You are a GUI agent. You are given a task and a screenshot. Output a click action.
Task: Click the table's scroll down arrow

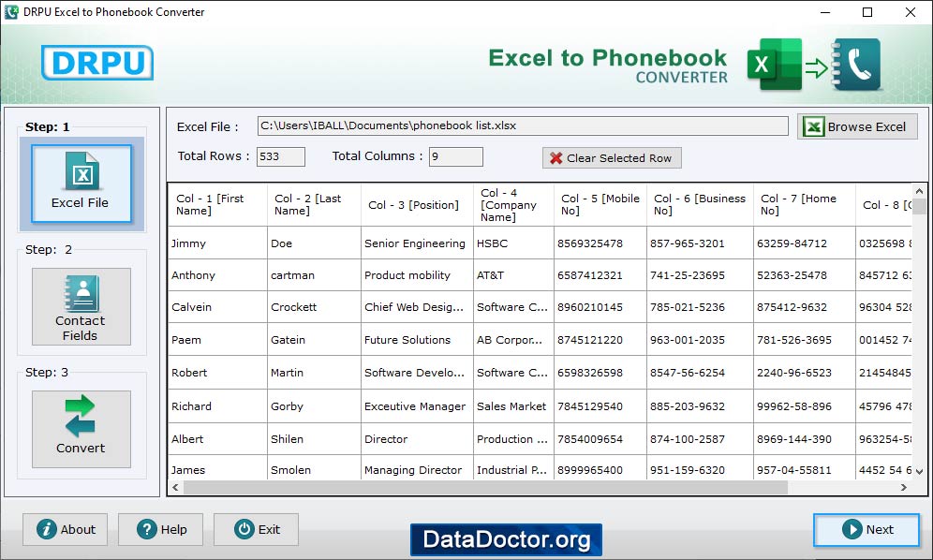[x=919, y=471]
